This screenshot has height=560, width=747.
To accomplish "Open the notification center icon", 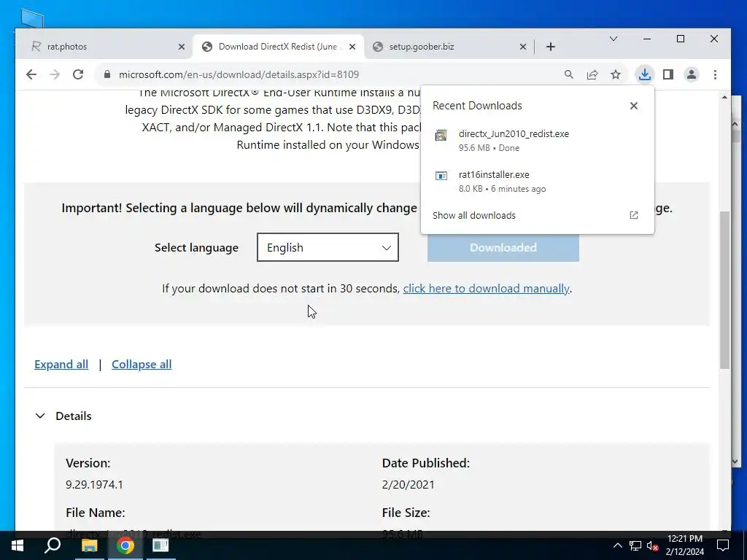I will (x=723, y=545).
